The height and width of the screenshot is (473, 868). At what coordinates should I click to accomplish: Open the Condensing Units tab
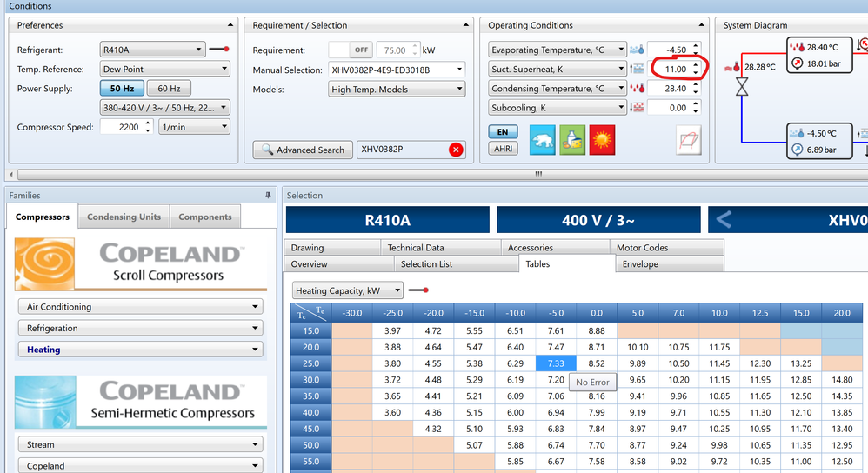click(x=124, y=217)
